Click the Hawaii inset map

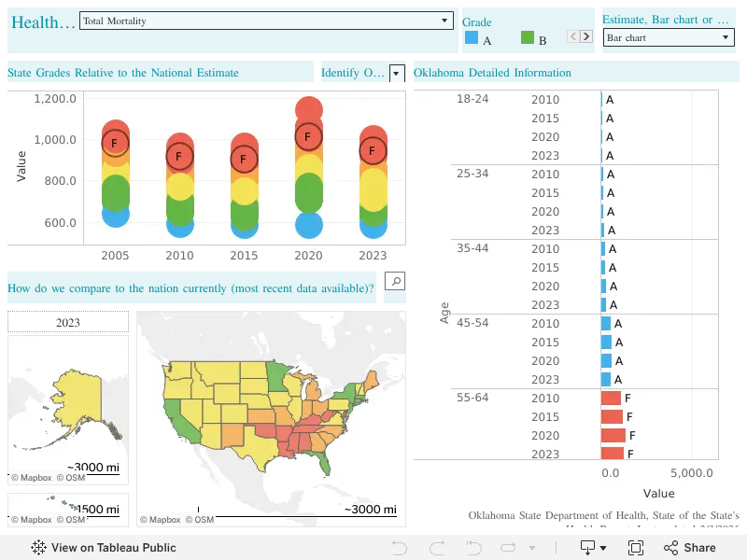(x=68, y=510)
